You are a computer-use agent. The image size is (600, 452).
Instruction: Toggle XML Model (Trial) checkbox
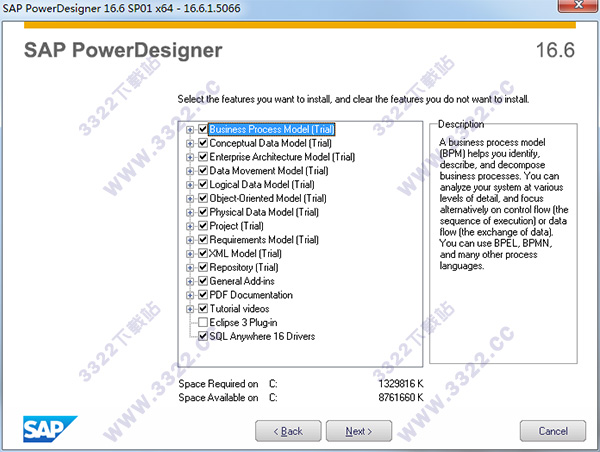click(203, 253)
